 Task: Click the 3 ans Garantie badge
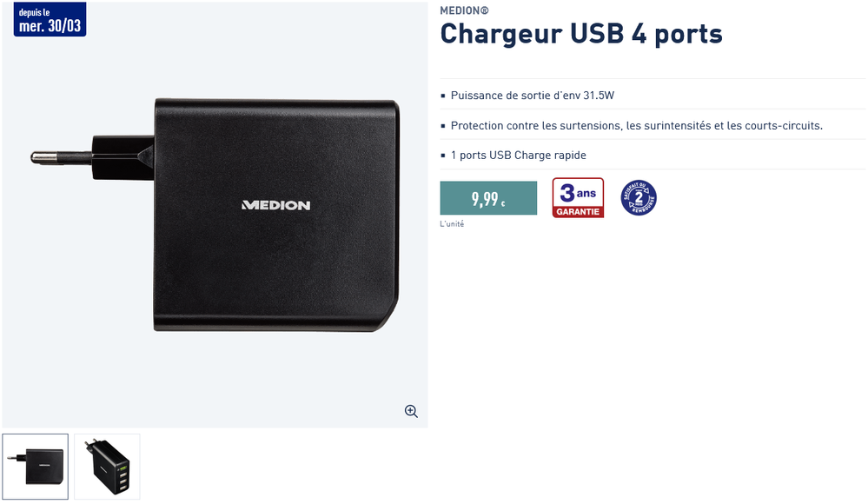[x=578, y=198]
